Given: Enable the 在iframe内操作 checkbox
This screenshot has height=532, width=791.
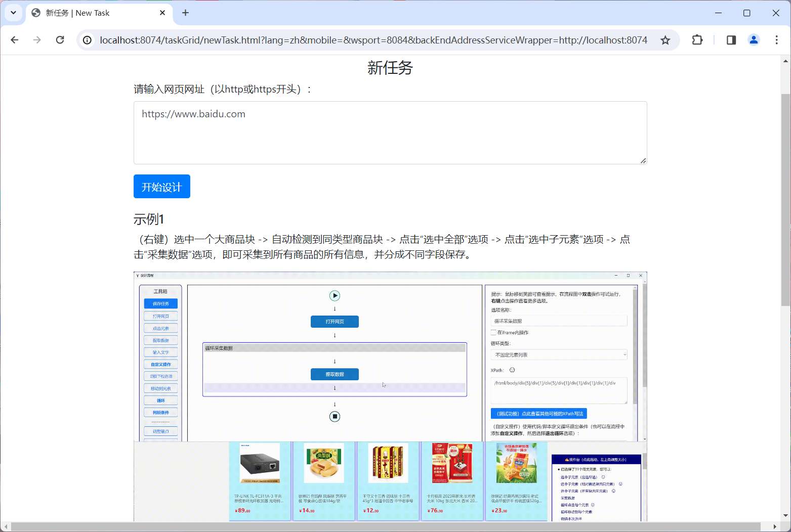Looking at the screenshot, I should [493, 332].
